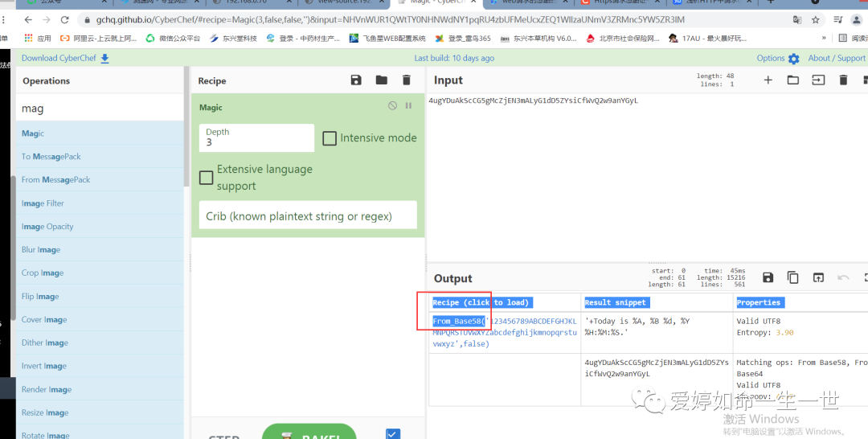Open browser media control icon
The width and height of the screenshot is (868, 439).
click(840, 20)
